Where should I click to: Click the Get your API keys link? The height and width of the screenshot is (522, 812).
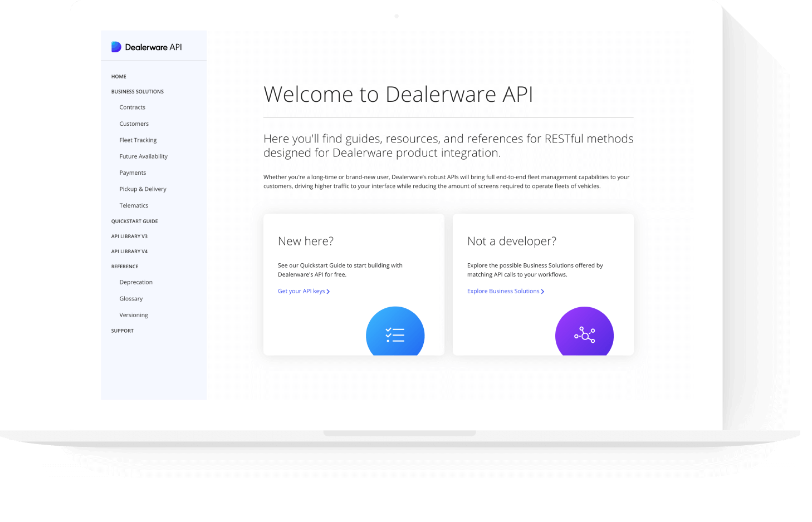301,291
